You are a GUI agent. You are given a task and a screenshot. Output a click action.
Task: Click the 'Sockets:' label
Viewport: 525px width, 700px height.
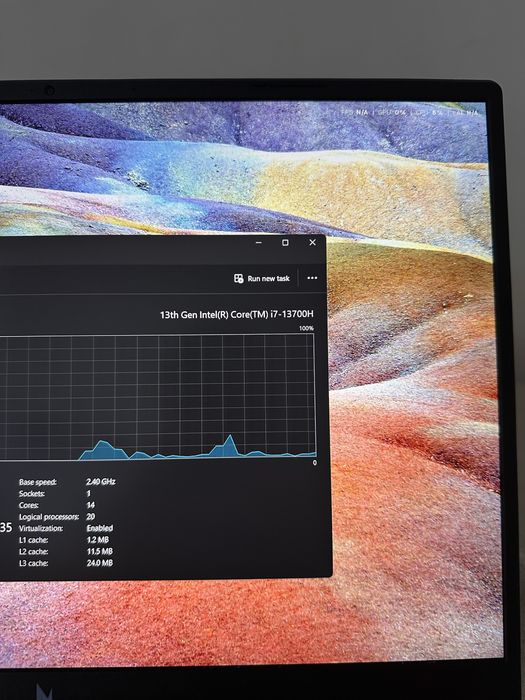32,494
